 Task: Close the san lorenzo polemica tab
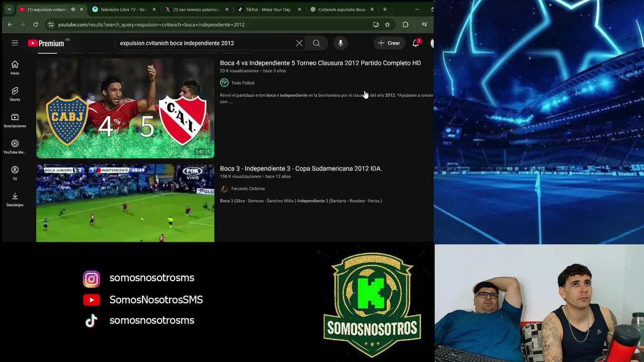(x=227, y=9)
